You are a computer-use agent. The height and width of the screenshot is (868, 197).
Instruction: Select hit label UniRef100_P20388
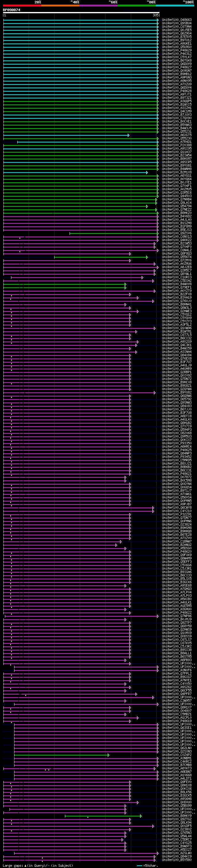pos(177,145)
